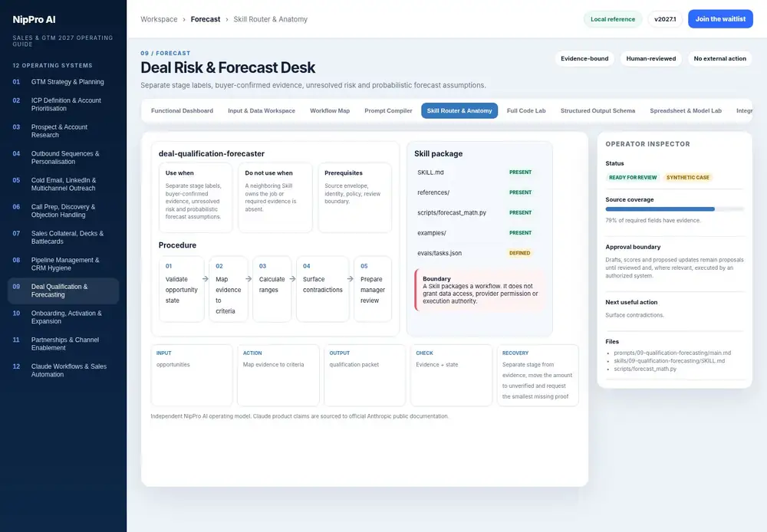Click the ACTION Map evidence to criteria card

pos(278,376)
